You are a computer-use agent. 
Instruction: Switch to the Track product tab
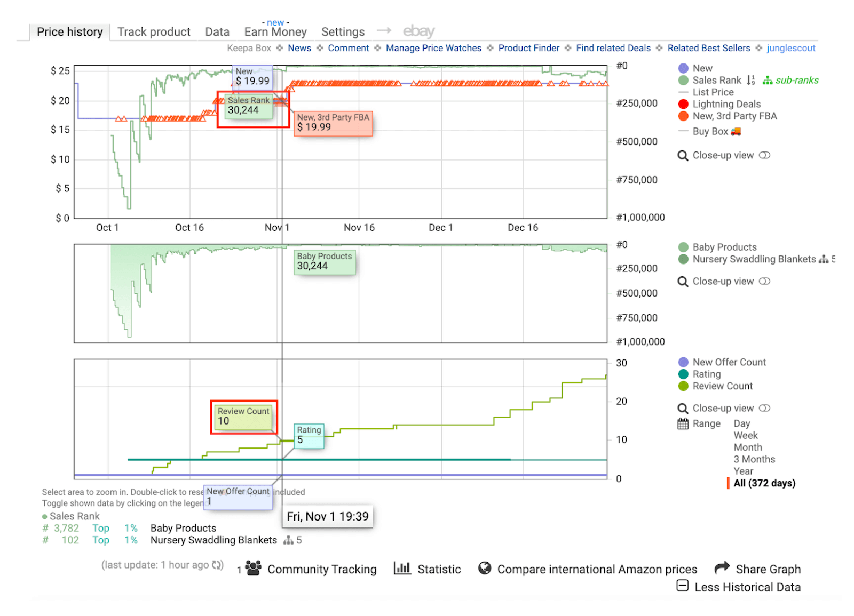(154, 32)
